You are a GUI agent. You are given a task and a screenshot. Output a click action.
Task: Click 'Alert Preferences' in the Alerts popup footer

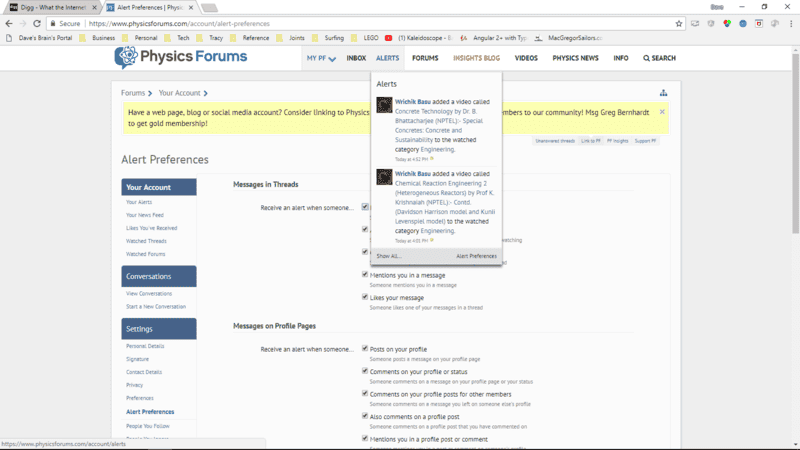[x=476, y=256]
